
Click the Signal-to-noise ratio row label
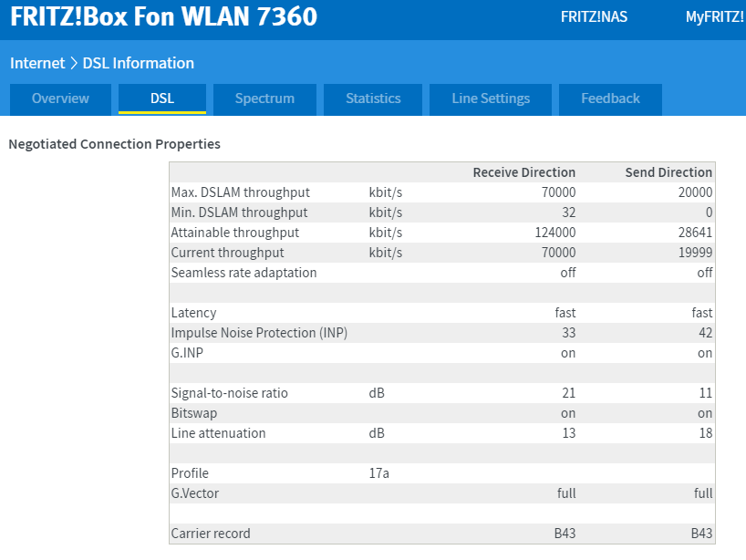point(229,393)
